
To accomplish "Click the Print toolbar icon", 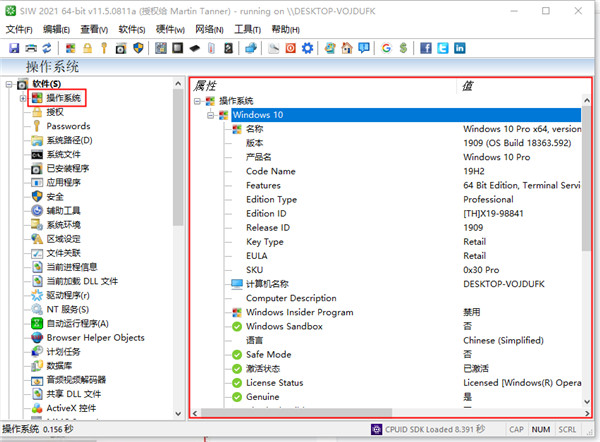I will (31, 48).
